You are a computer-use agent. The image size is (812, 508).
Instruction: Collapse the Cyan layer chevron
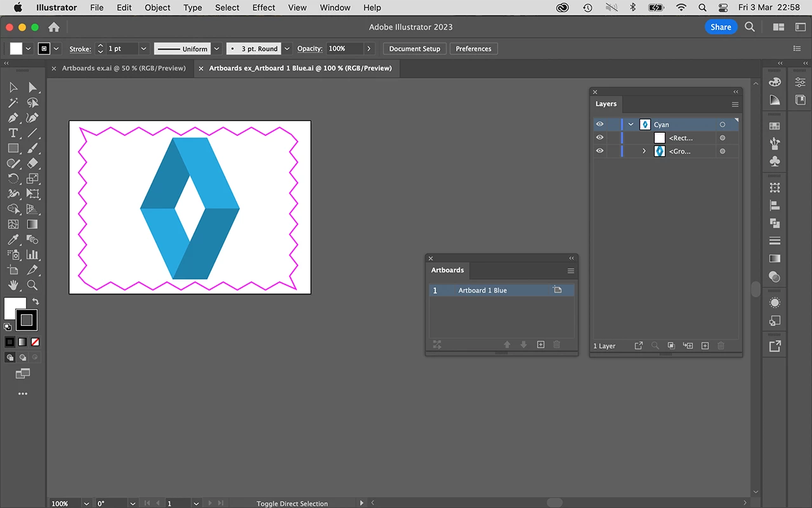tap(631, 124)
